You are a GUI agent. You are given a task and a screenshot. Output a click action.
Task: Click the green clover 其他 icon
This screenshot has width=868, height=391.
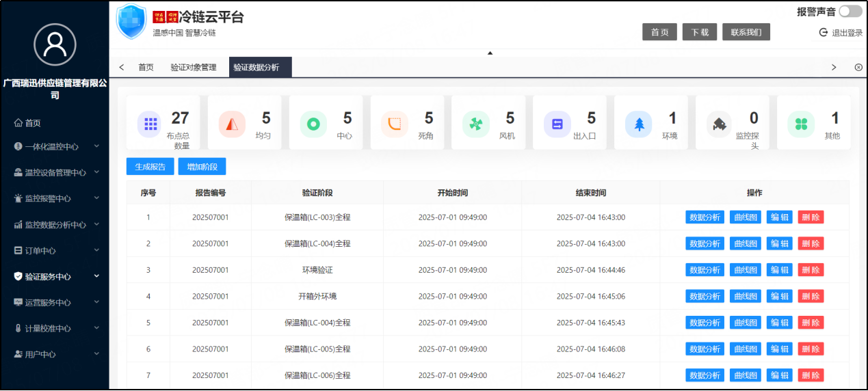click(x=802, y=124)
